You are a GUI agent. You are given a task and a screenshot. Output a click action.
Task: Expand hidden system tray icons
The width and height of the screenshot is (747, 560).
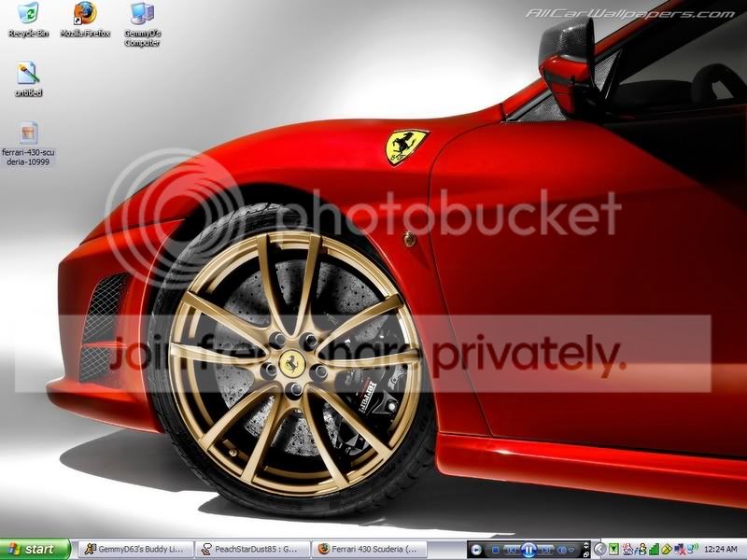pos(600,550)
